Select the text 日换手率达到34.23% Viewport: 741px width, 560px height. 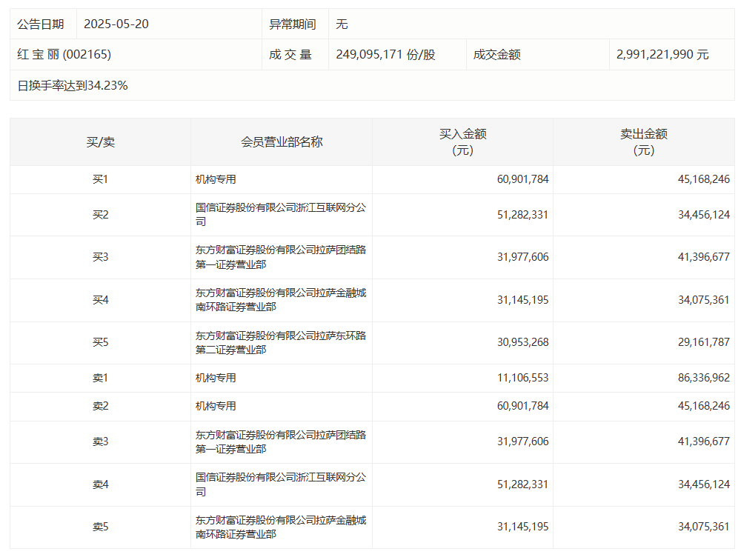click(73, 85)
